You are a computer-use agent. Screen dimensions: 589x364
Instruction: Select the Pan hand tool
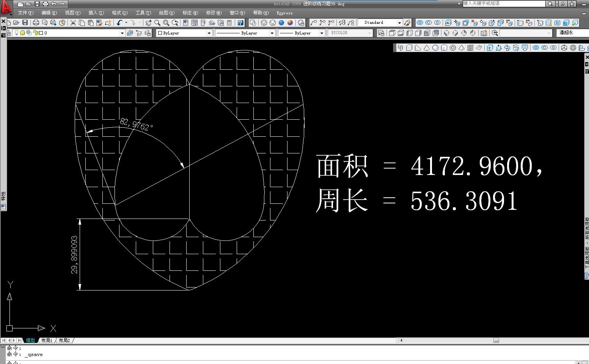(148, 23)
